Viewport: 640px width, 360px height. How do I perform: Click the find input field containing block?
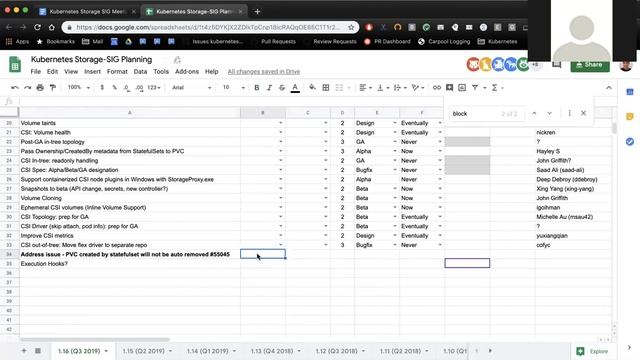click(x=486, y=113)
